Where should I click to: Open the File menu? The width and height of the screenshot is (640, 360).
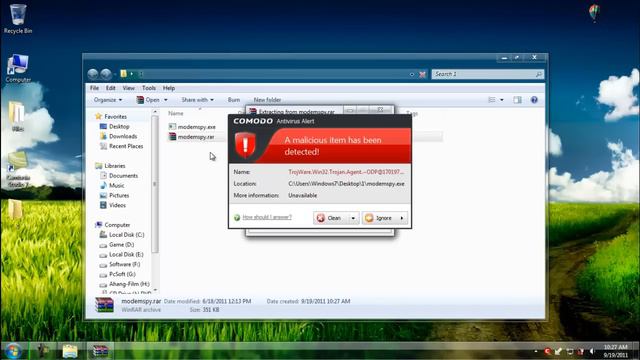(94, 88)
